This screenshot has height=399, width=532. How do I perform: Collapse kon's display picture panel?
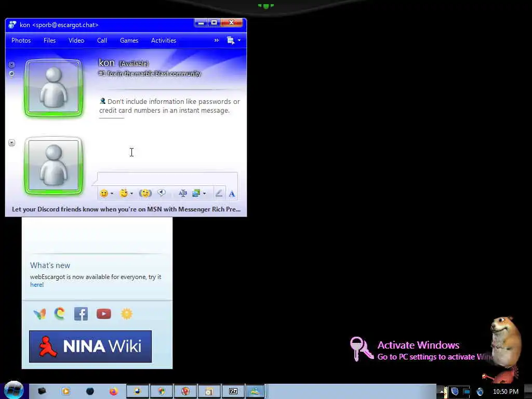[x=11, y=64]
